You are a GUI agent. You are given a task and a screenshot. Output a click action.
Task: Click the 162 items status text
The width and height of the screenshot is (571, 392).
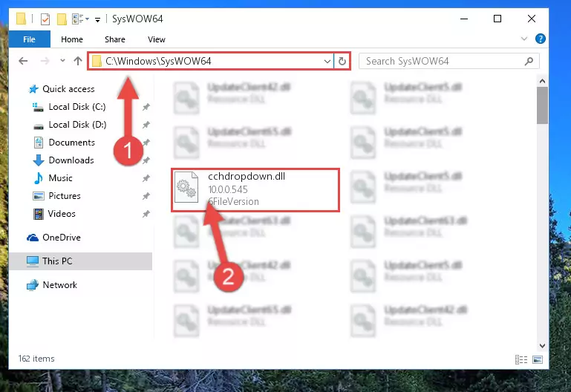pyautogui.click(x=36, y=359)
